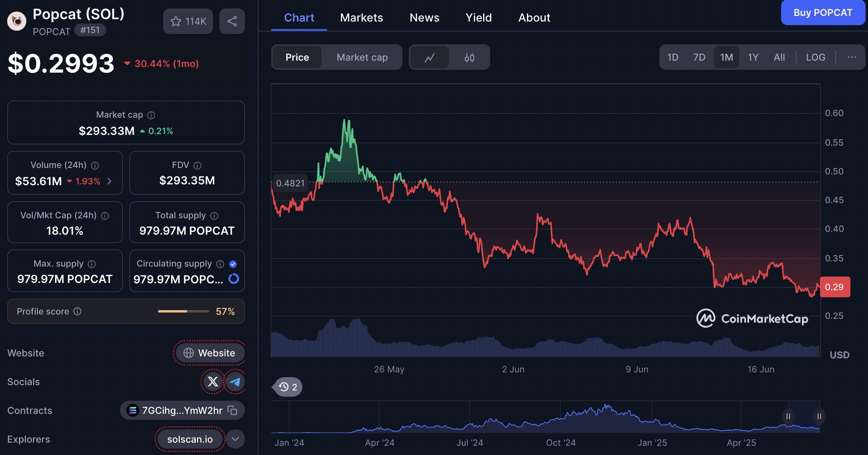Set chart range to 1M
This screenshot has height=455, width=868.
click(x=726, y=57)
